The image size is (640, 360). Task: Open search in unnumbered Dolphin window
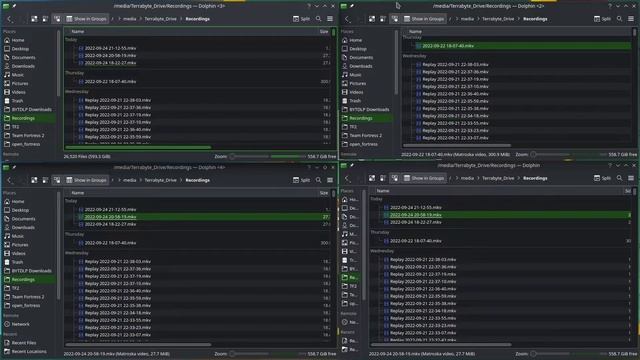(x=620, y=178)
